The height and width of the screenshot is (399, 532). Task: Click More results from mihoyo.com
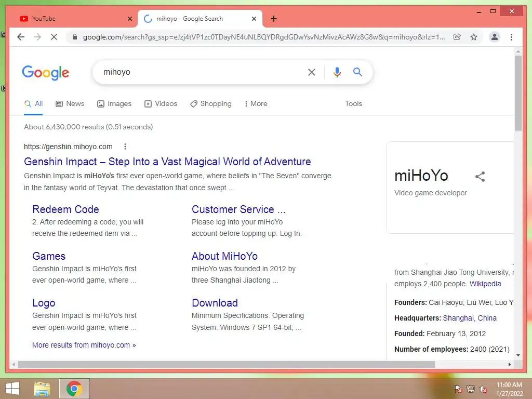point(84,345)
